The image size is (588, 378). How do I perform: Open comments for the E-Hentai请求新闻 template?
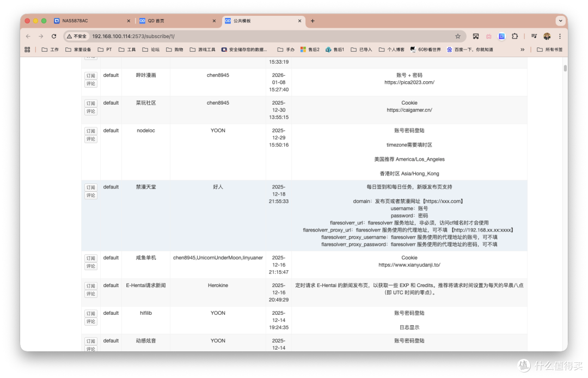coord(91,294)
